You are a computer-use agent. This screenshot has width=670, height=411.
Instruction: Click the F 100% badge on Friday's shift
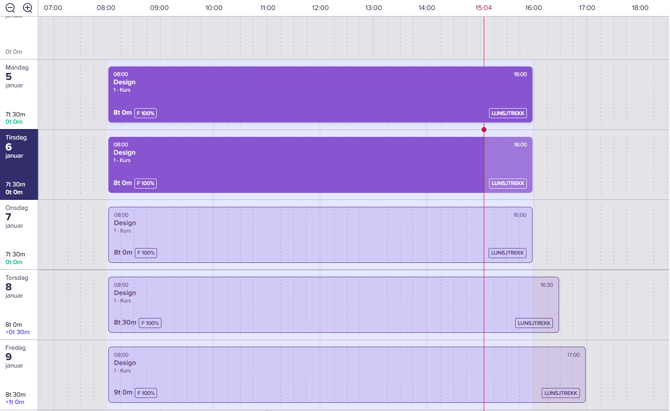pyautogui.click(x=146, y=393)
